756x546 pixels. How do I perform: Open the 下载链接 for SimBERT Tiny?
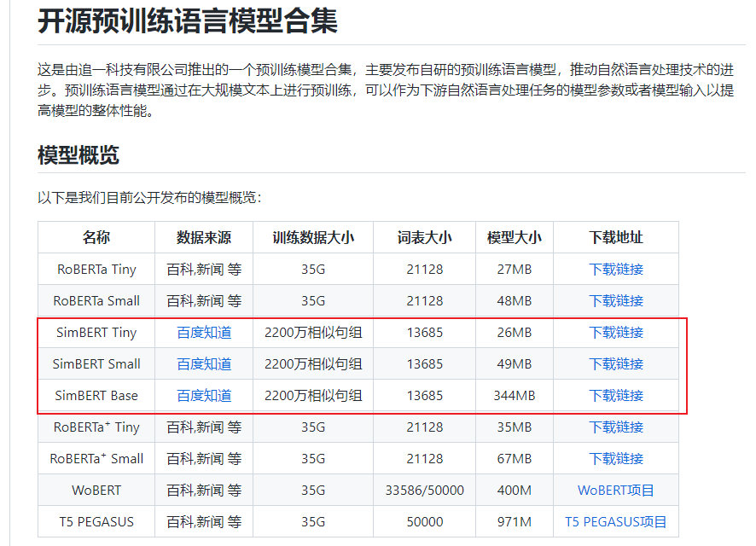tap(615, 332)
